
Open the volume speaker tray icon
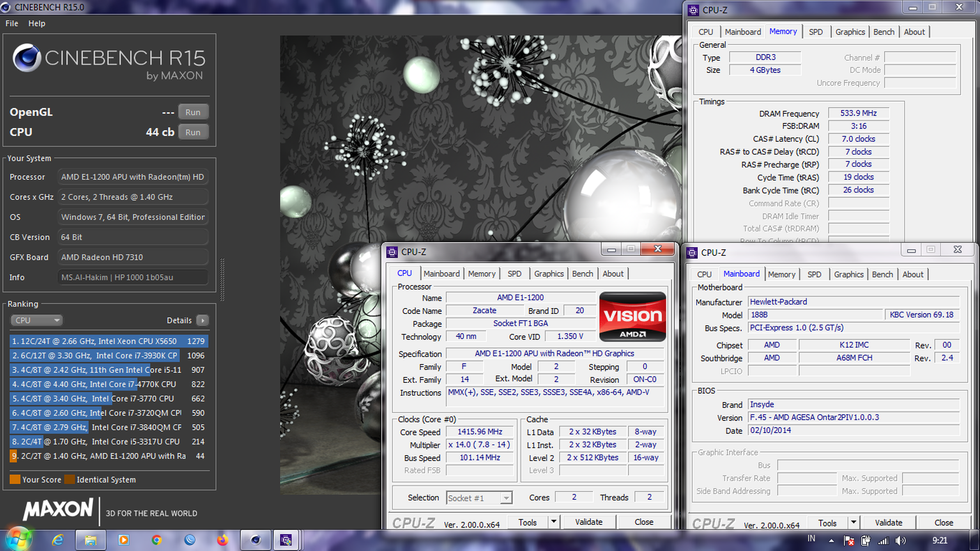pos(900,540)
